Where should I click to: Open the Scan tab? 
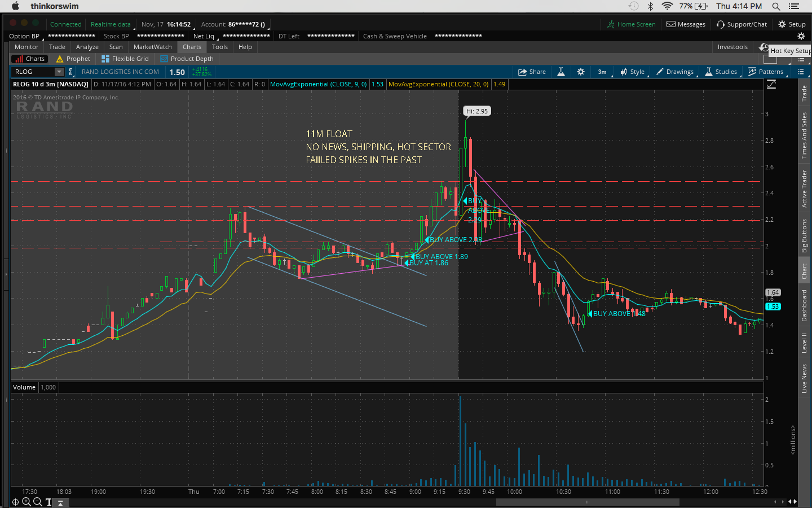click(116, 47)
